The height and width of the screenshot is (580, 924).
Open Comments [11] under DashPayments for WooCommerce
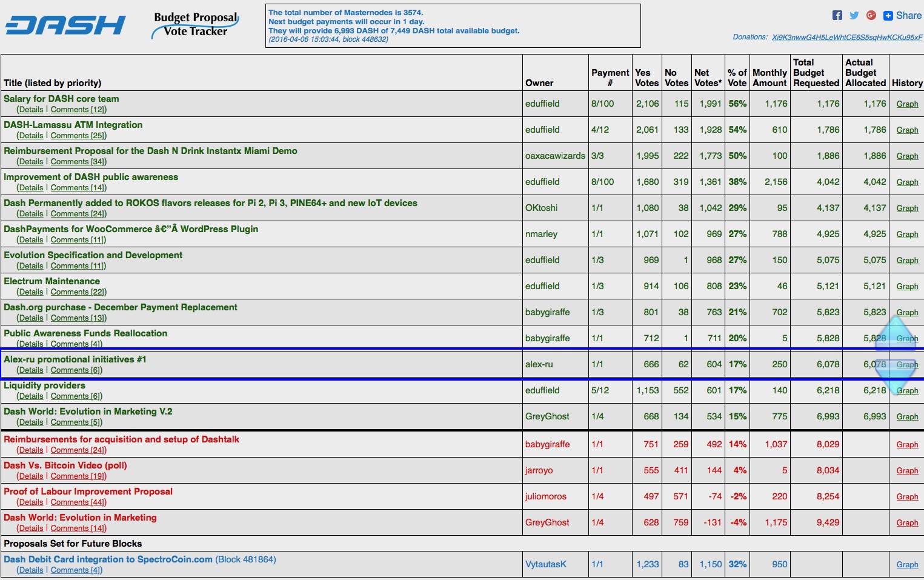[x=78, y=240]
